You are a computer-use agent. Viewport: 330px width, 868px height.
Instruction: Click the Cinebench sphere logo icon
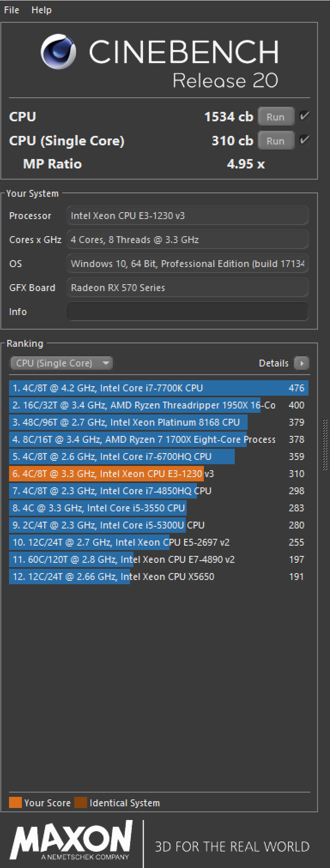point(58,52)
